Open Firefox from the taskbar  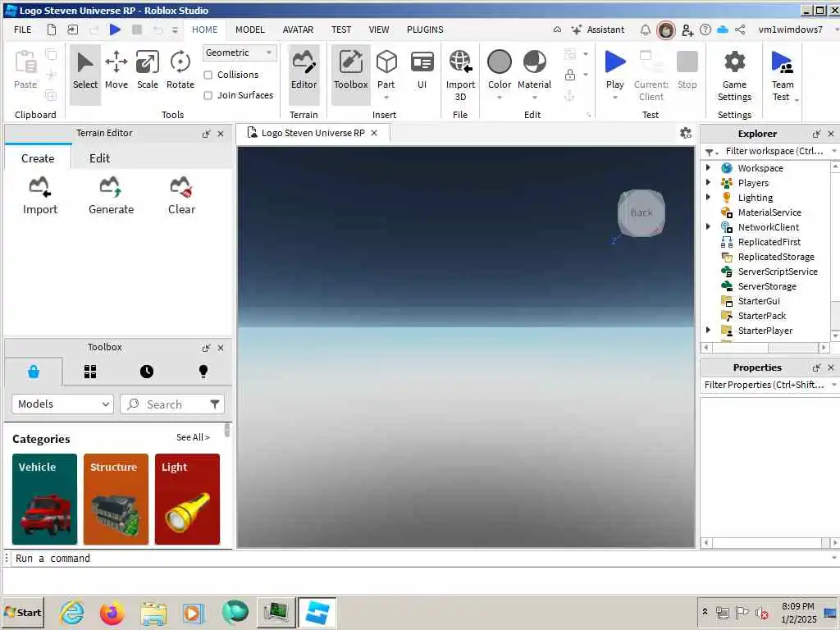tap(112, 613)
